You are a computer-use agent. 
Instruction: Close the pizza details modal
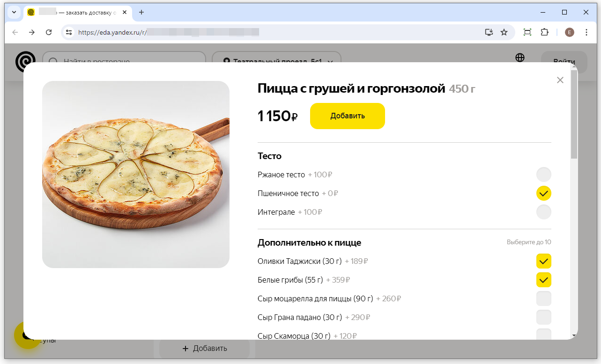560,80
